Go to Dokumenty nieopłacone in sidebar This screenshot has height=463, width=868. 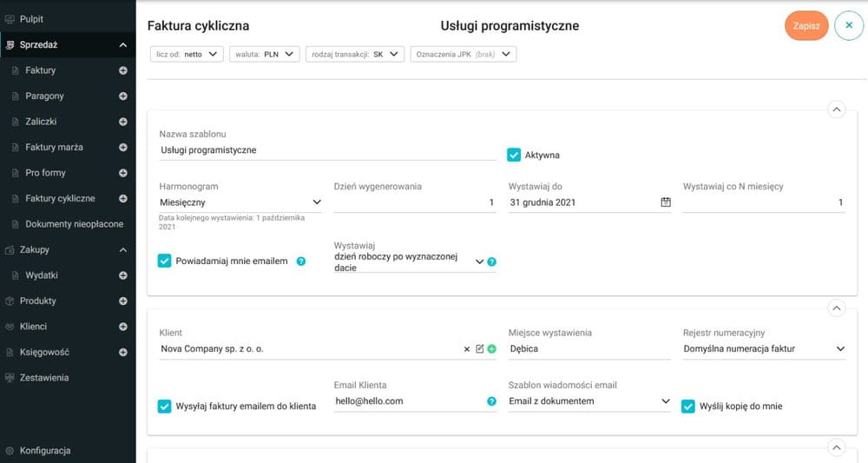pos(74,224)
